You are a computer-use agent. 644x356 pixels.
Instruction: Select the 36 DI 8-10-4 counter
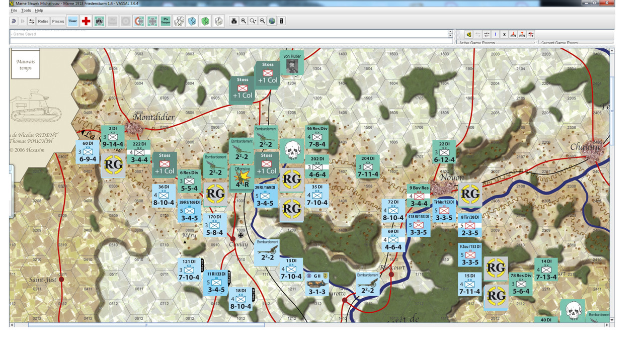pyautogui.click(x=164, y=196)
